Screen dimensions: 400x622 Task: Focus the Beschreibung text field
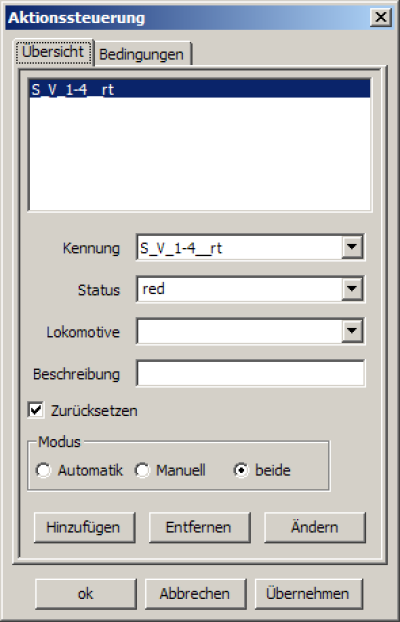250,373
